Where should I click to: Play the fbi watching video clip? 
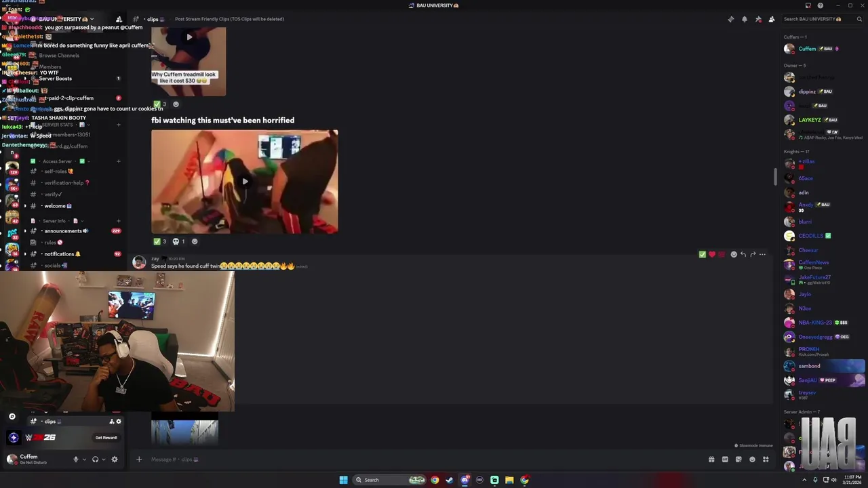244,182
